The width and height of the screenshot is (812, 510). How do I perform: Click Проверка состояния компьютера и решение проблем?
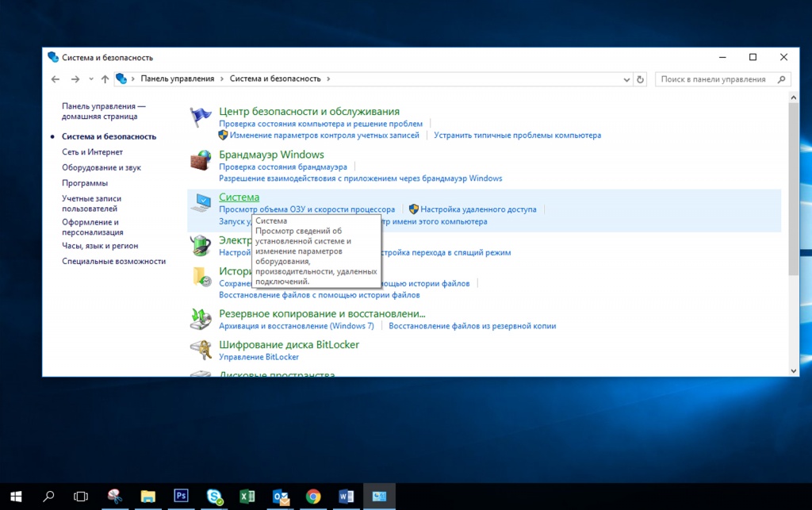(x=320, y=124)
